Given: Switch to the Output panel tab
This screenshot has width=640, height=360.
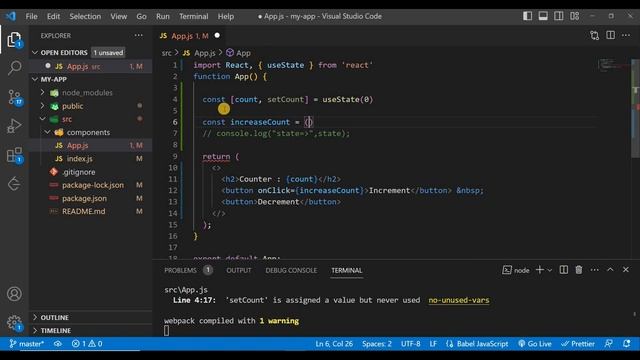Looking at the screenshot, I should coord(239,270).
